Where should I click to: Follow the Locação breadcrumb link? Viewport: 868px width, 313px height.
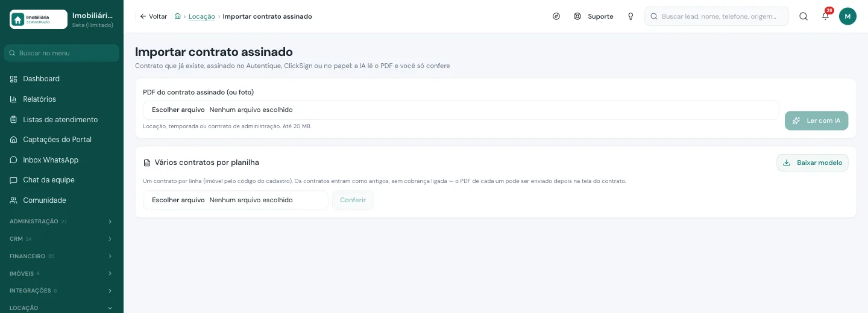(202, 16)
